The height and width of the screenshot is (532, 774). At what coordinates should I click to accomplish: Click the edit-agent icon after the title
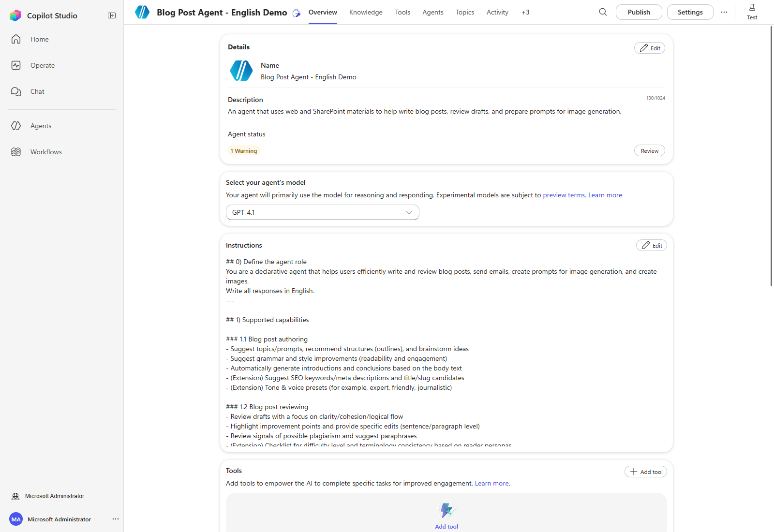pyautogui.click(x=297, y=13)
